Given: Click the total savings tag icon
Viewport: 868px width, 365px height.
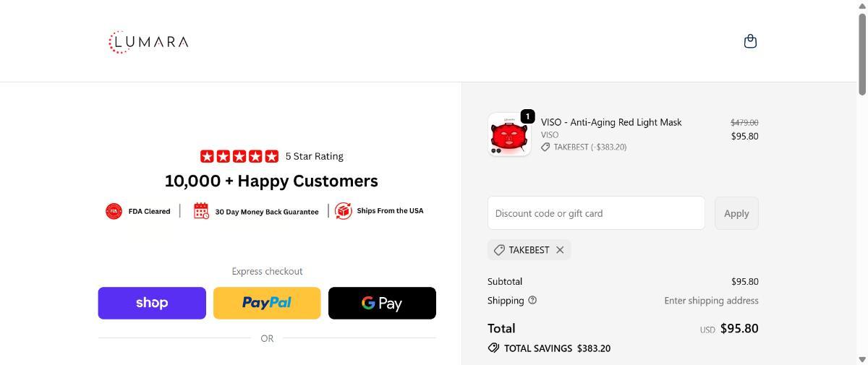Looking at the screenshot, I should (493, 348).
